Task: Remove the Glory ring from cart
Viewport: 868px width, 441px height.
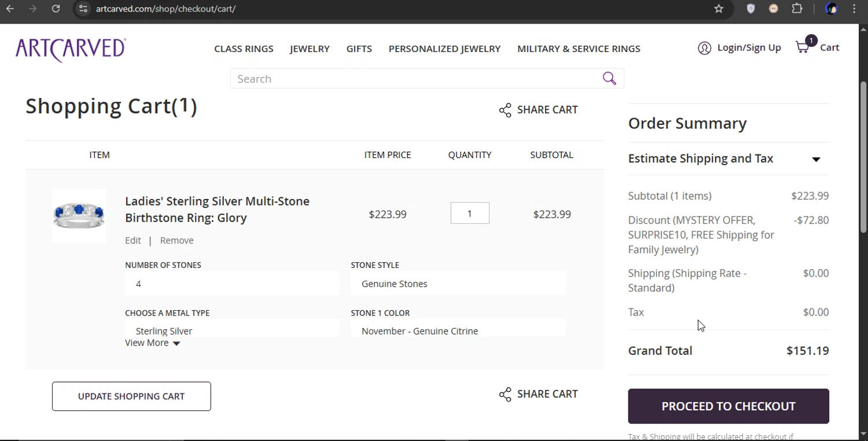Action: [x=176, y=240]
